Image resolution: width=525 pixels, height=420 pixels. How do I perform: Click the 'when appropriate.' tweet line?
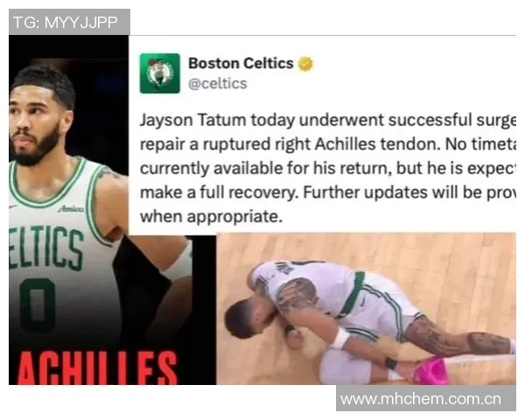[211, 216]
